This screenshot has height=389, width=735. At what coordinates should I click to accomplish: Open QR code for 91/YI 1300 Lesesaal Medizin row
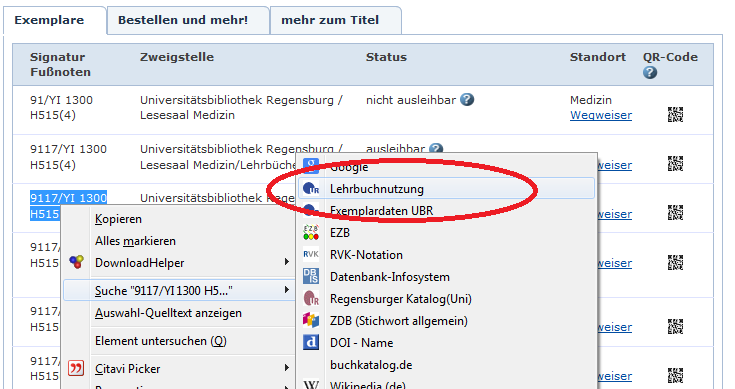click(x=675, y=114)
